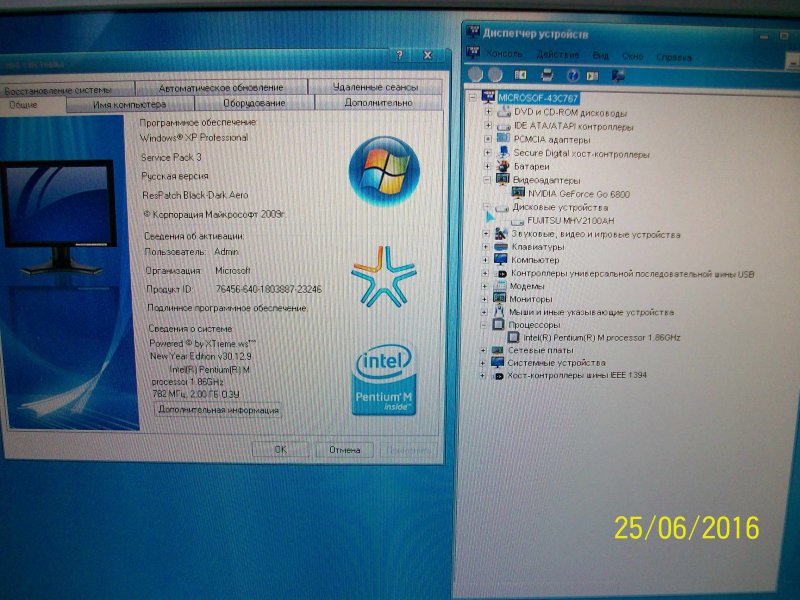Collapse the Процессоры tree node
Screen dimensions: 800x600
pyautogui.click(x=485, y=325)
